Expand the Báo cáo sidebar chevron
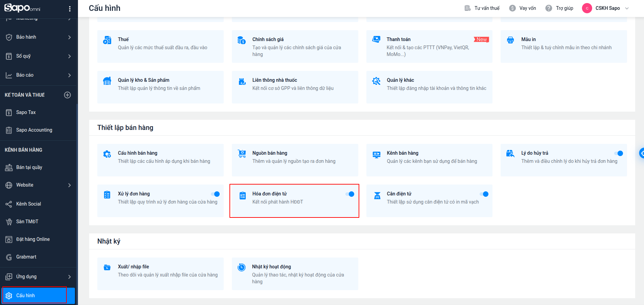Screen dimensions: 644x305 click(x=69, y=75)
